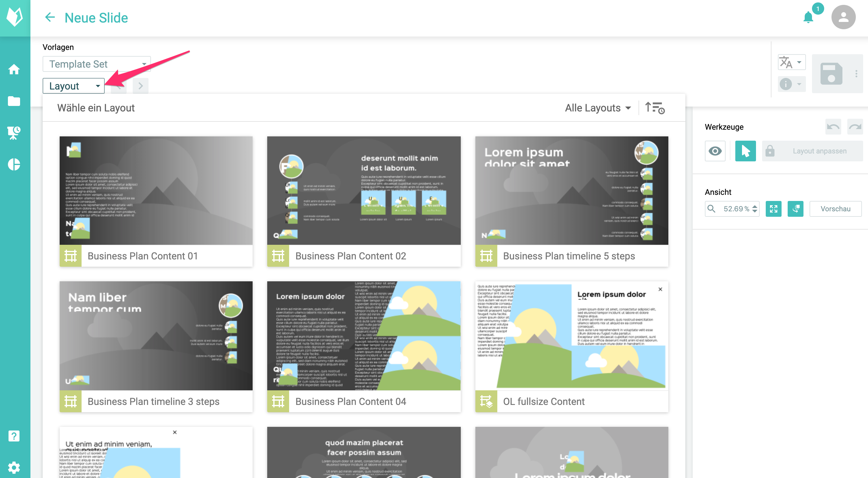Click the Vorschau button
This screenshot has height=478, width=868.
tap(835, 209)
